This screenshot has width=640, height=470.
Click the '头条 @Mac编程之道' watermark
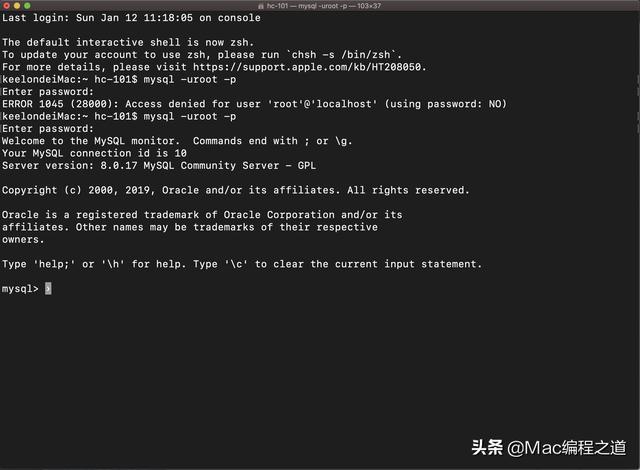click(549, 448)
